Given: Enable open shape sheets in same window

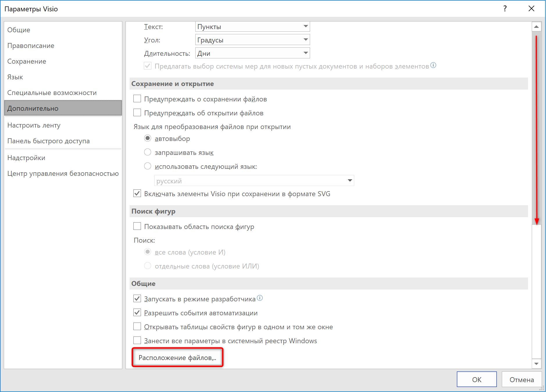Looking at the screenshot, I should (x=137, y=327).
